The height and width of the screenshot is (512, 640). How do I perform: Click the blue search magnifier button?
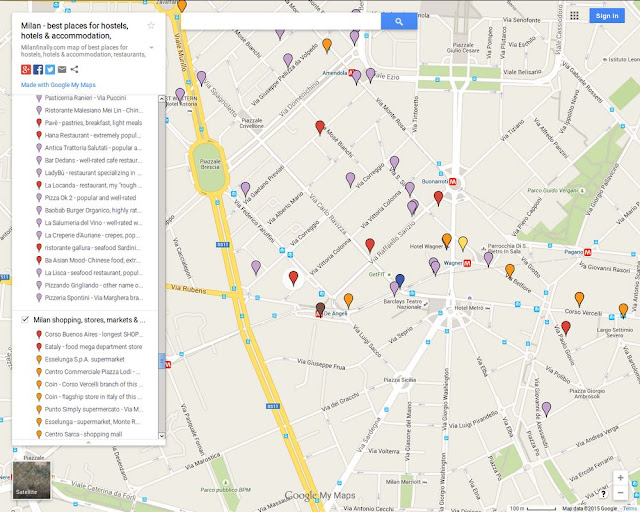(399, 22)
